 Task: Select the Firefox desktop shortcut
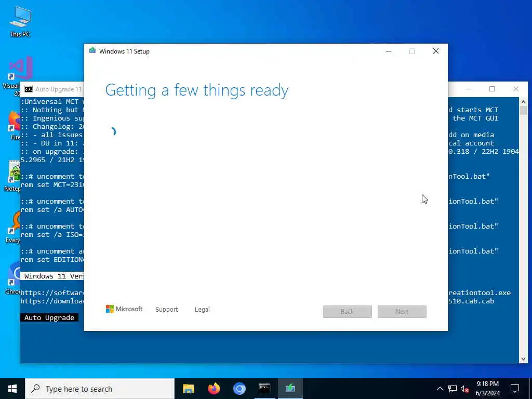click(14, 126)
